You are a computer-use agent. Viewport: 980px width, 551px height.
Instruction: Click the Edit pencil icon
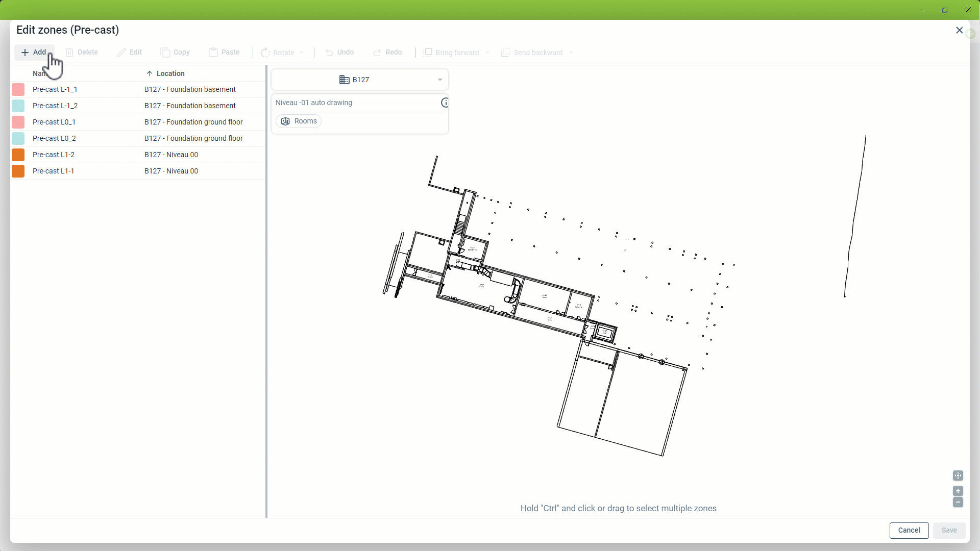121,53
